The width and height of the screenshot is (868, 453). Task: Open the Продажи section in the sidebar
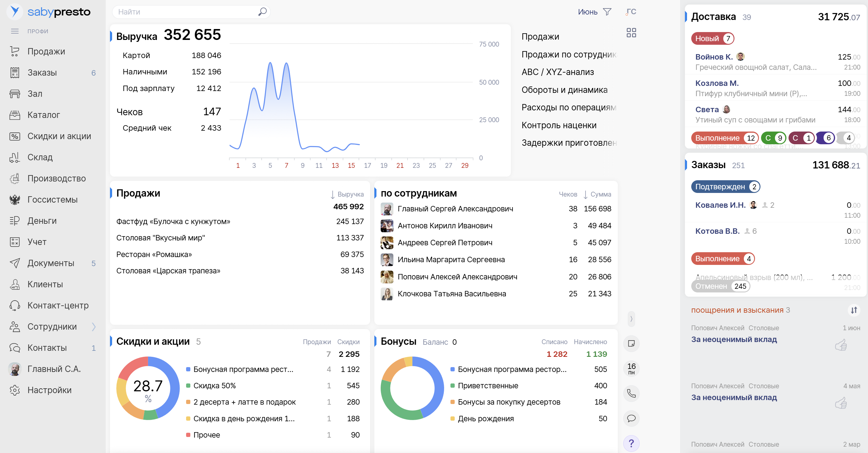tap(46, 51)
